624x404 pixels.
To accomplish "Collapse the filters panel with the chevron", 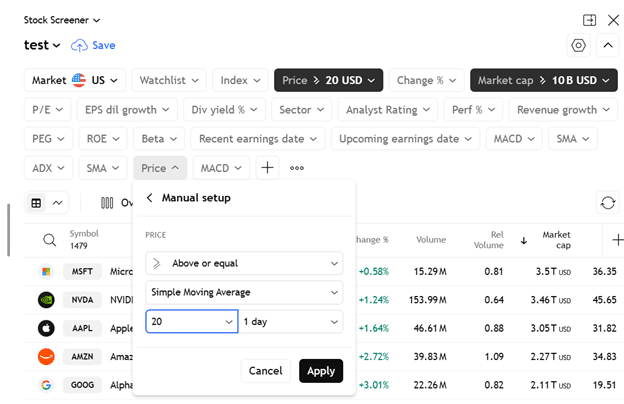I will click(607, 45).
